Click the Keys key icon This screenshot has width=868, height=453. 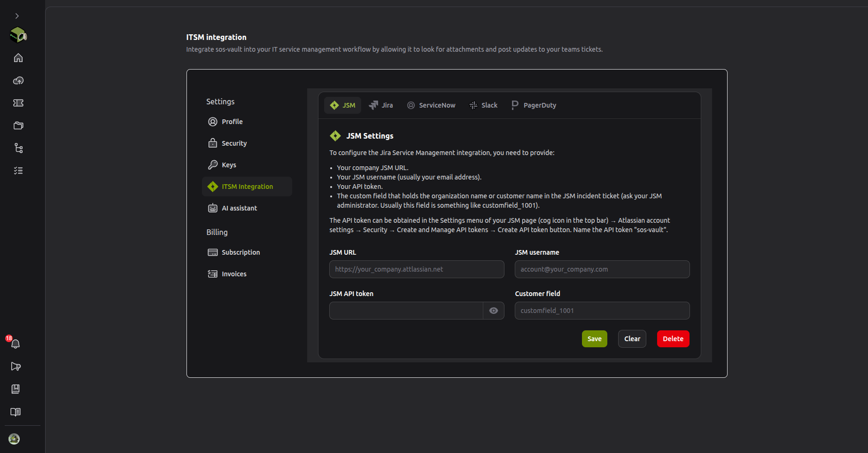point(213,165)
